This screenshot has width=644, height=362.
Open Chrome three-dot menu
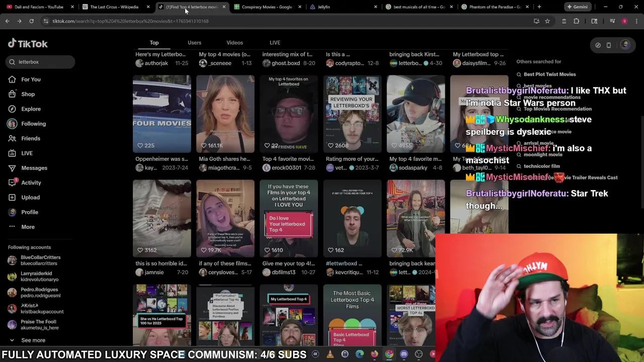pyautogui.click(x=636, y=21)
